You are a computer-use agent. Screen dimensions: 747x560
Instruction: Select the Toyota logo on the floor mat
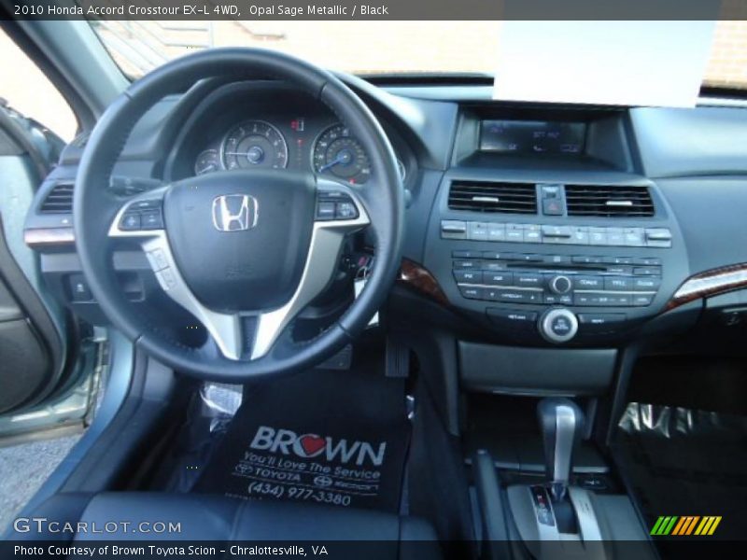coord(242,469)
